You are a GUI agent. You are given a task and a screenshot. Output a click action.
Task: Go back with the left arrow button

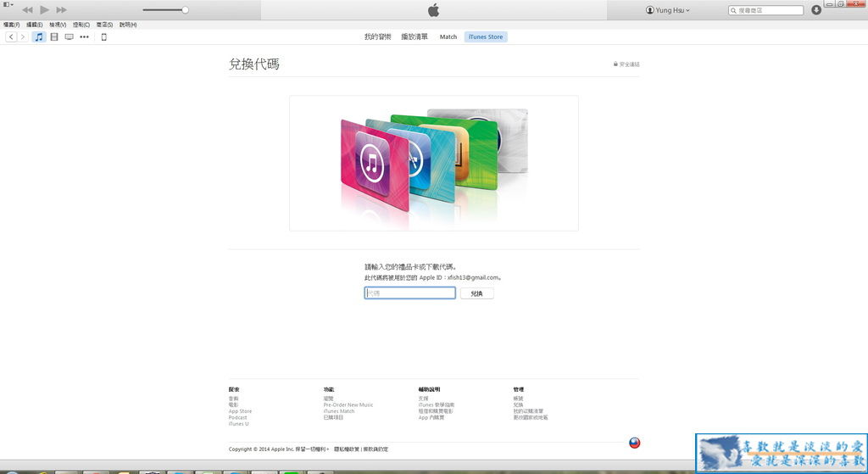click(x=11, y=36)
